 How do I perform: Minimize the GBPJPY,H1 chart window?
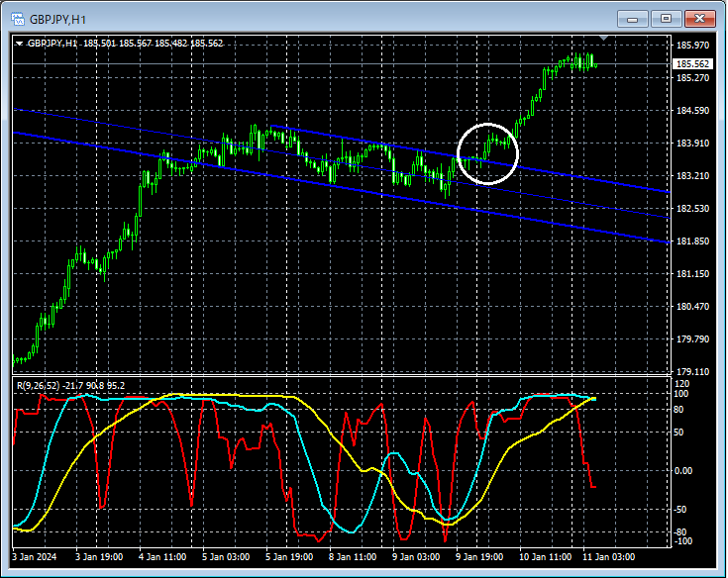[632, 19]
